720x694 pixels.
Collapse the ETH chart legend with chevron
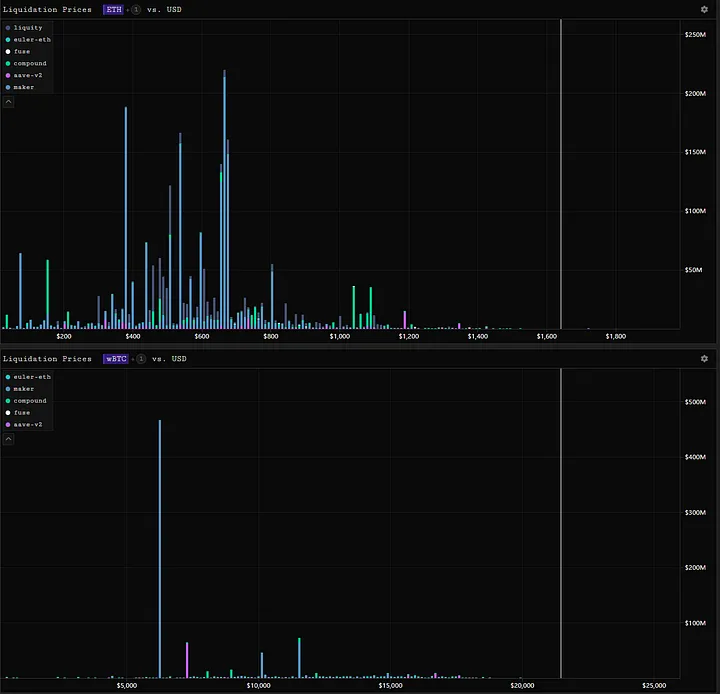click(9, 101)
